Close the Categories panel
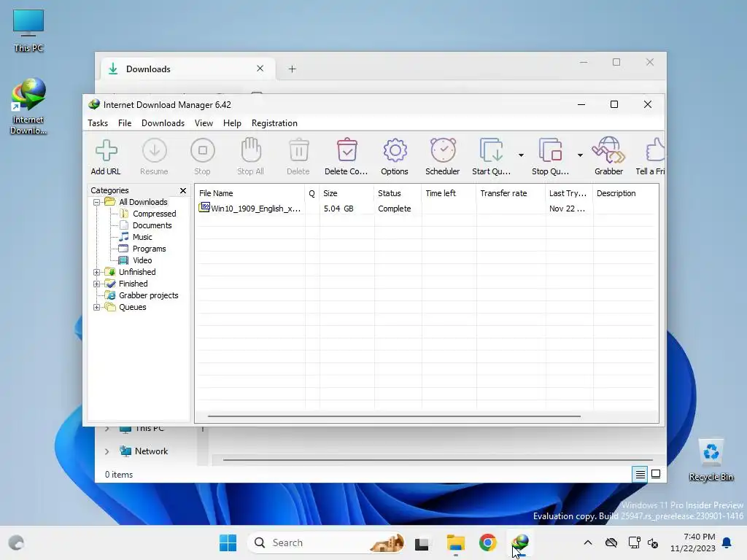This screenshot has width=747, height=560. point(183,190)
